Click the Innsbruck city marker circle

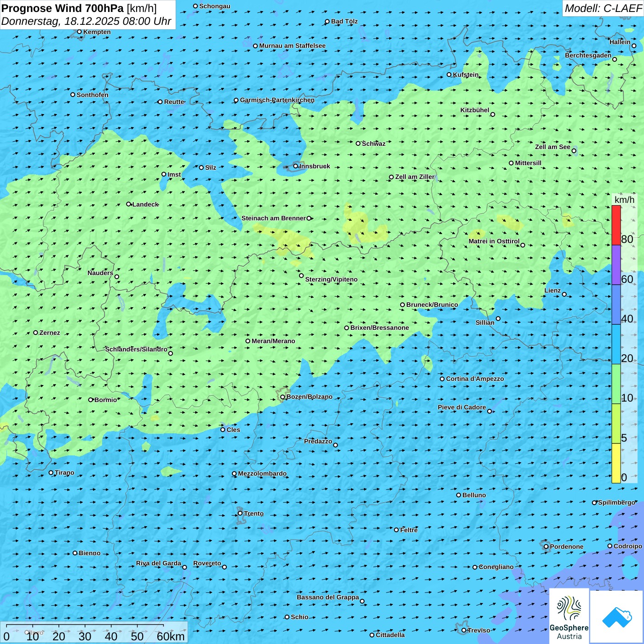coord(296,167)
